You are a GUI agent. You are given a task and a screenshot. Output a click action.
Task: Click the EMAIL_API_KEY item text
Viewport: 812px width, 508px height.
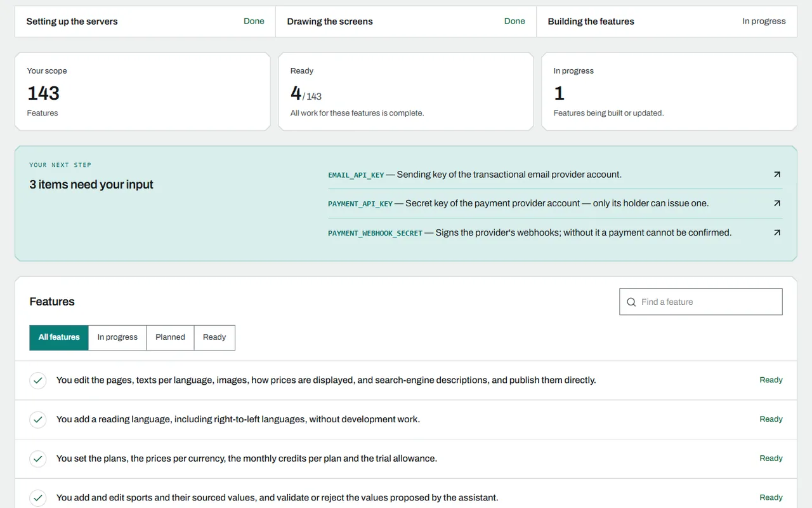point(475,175)
